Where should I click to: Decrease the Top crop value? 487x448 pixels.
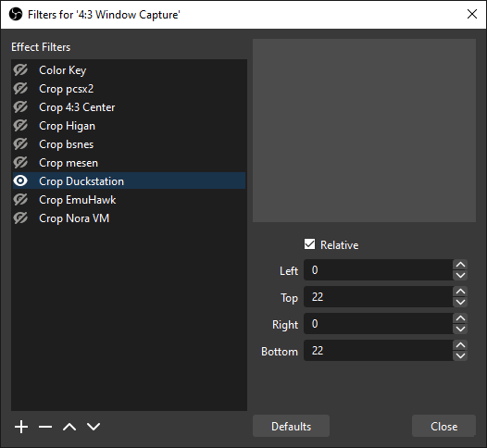pyautogui.click(x=460, y=302)
